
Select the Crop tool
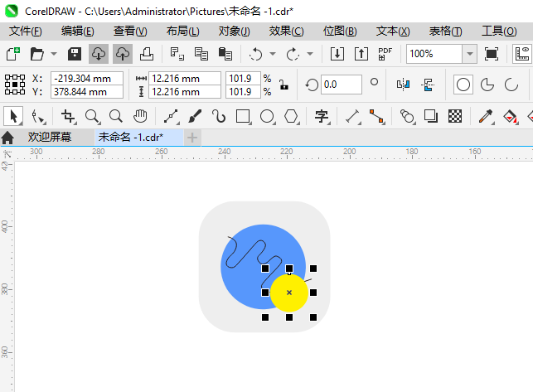click(68, 116)
